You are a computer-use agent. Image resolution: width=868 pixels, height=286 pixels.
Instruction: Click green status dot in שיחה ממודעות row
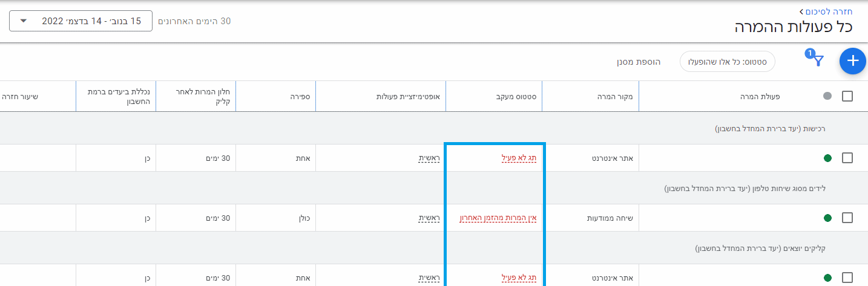click(827, 218)
